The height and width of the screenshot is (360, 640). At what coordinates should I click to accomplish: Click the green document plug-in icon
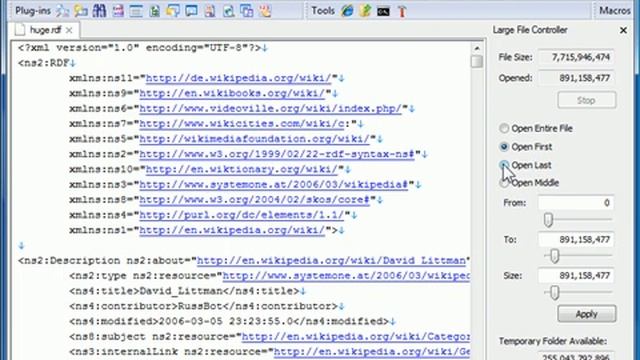point(154,11)
